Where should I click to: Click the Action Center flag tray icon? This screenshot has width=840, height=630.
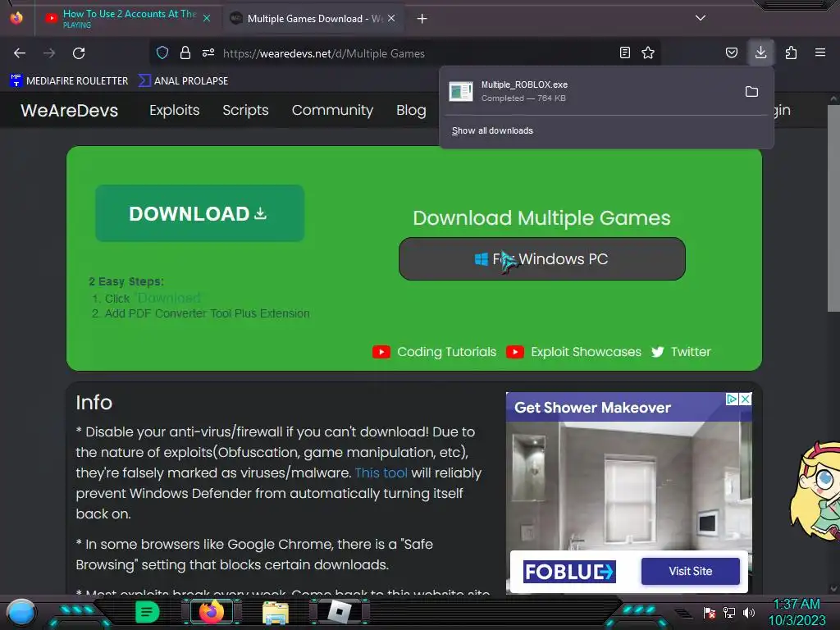(710, 612)
